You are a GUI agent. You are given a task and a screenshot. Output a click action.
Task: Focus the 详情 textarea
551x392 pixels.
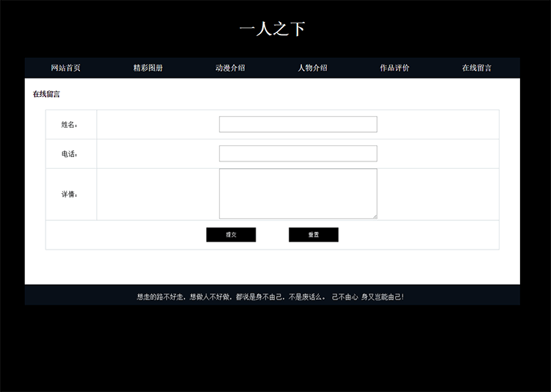click(298, 194)
